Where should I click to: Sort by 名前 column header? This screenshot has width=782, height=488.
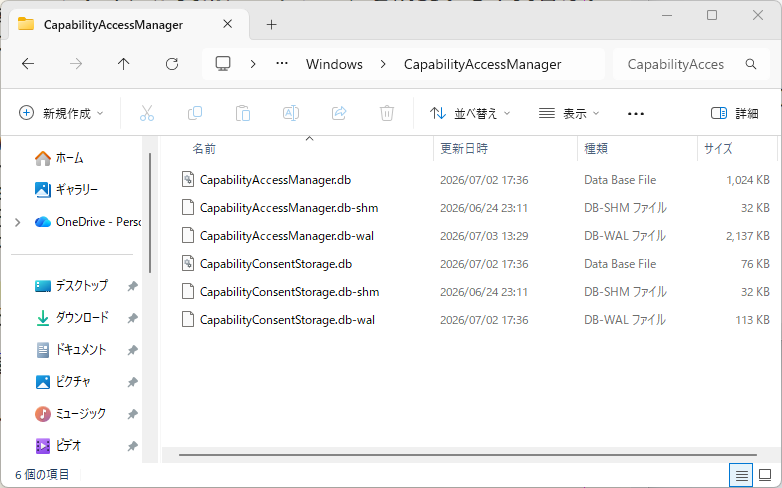(204, 149)
